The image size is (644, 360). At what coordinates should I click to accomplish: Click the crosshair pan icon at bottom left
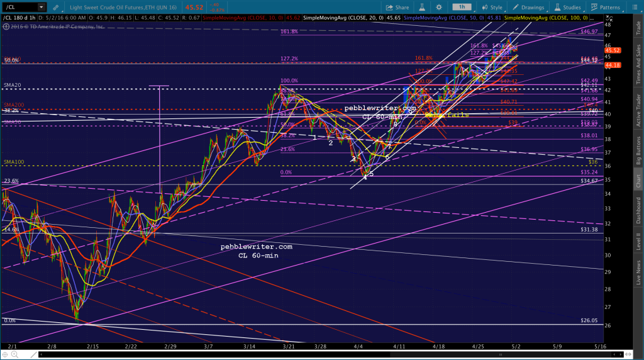coord(5,354)
